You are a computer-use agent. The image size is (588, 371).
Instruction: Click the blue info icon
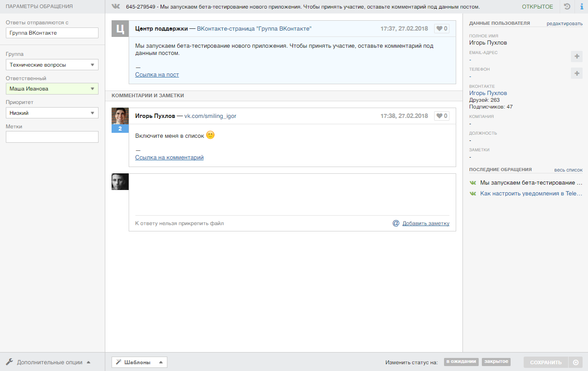click(581, 7)
